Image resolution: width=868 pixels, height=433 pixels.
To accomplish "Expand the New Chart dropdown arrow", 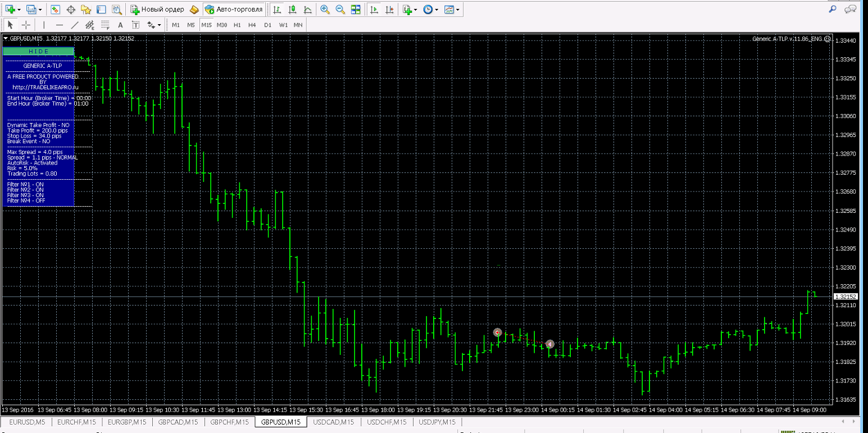I will (x=20, y=10).
